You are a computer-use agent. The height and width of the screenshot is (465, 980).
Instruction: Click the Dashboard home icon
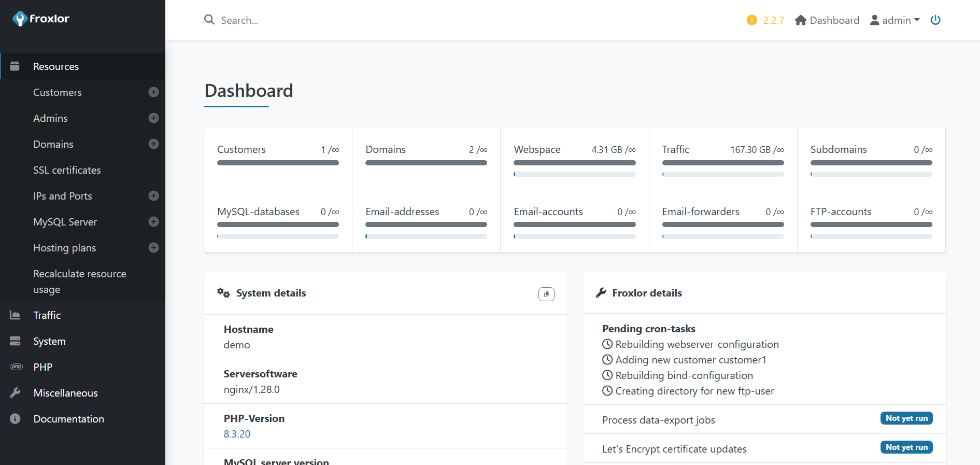click(x=801, y=20)
